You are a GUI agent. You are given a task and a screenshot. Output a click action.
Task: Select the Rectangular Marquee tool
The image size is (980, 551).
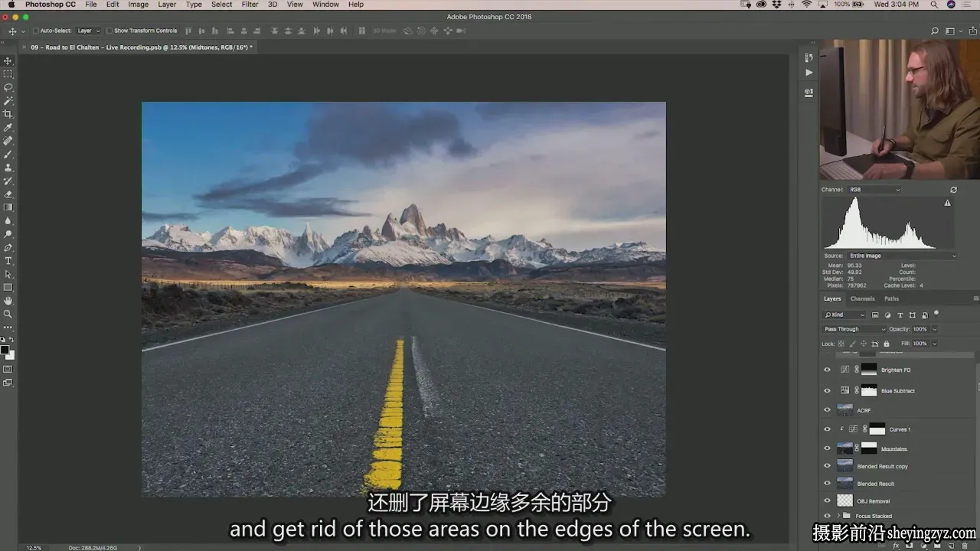tap(8, 74)
